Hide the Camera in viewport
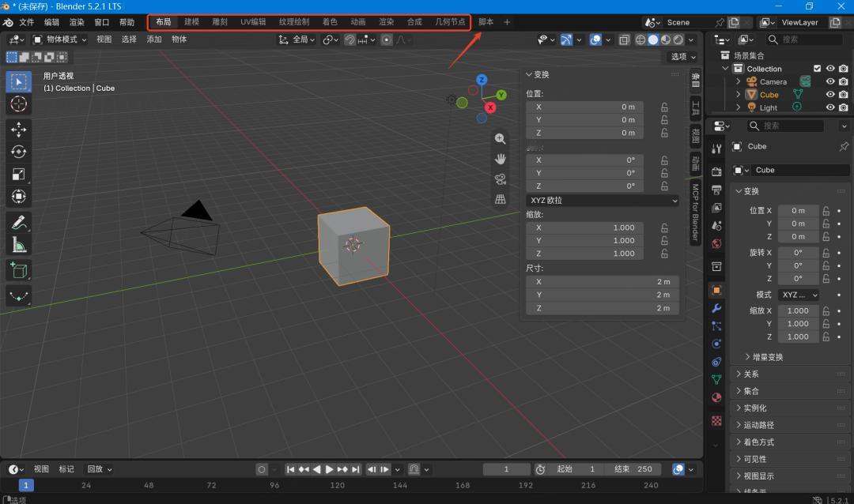 pyautogui.click(x=830, y=81)
